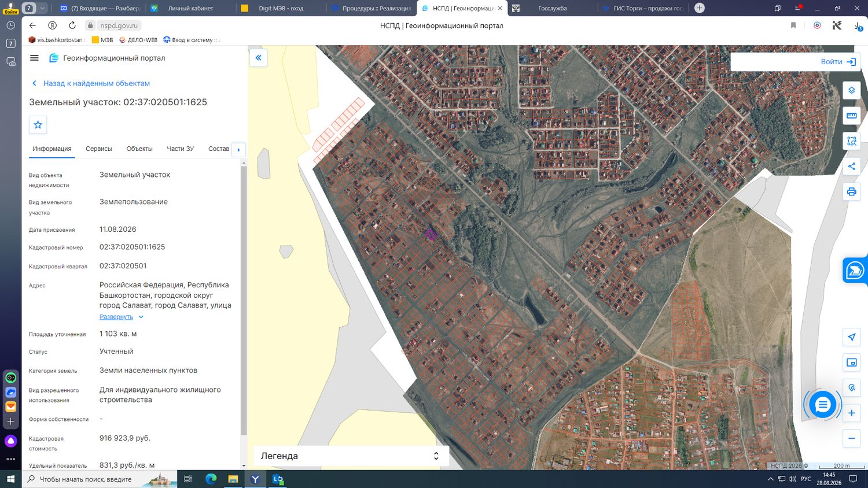Open the МЭВ bookmark
This screenshot has width=868, height=488.
tap(102, 40)
